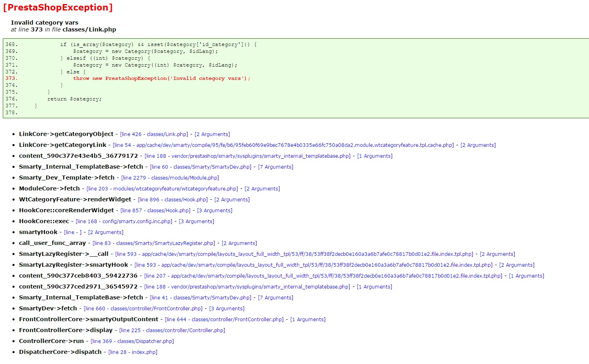Click code line 371 (int) $category assignment
Screen dimensions: 589x364
point(155,65)
